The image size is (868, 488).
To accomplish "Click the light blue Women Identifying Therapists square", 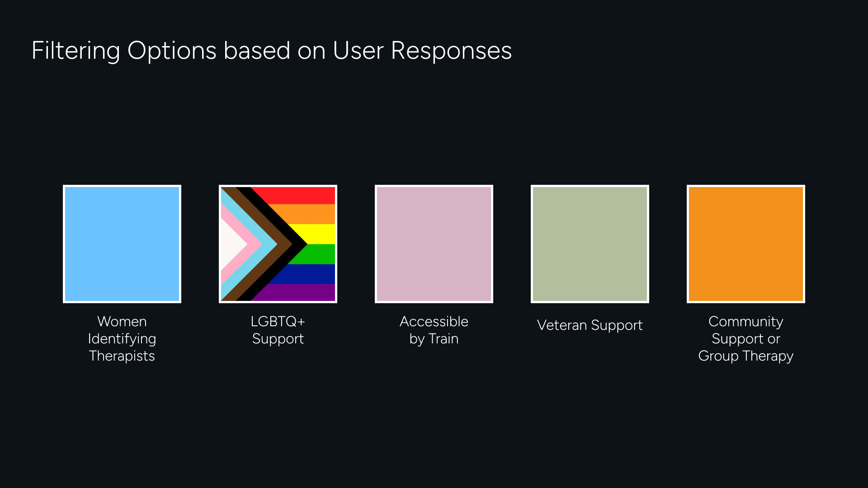I will 122,244.
